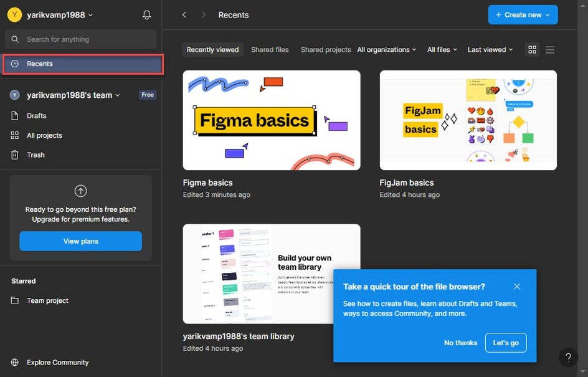
Task: Click the yellow Y account avatar
Action: pos(14,15)
